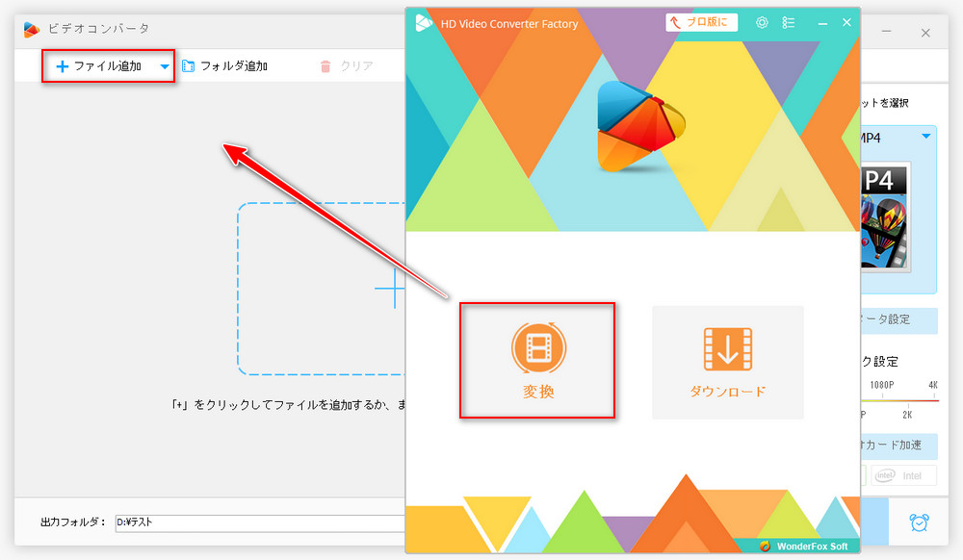
Task: Open the 変換 converter module
Action: click(537, 361)
